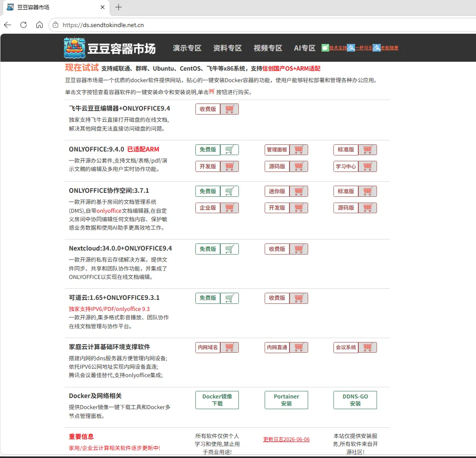
Task: Open a new browser tab with plus
Action: coord(119,7)
